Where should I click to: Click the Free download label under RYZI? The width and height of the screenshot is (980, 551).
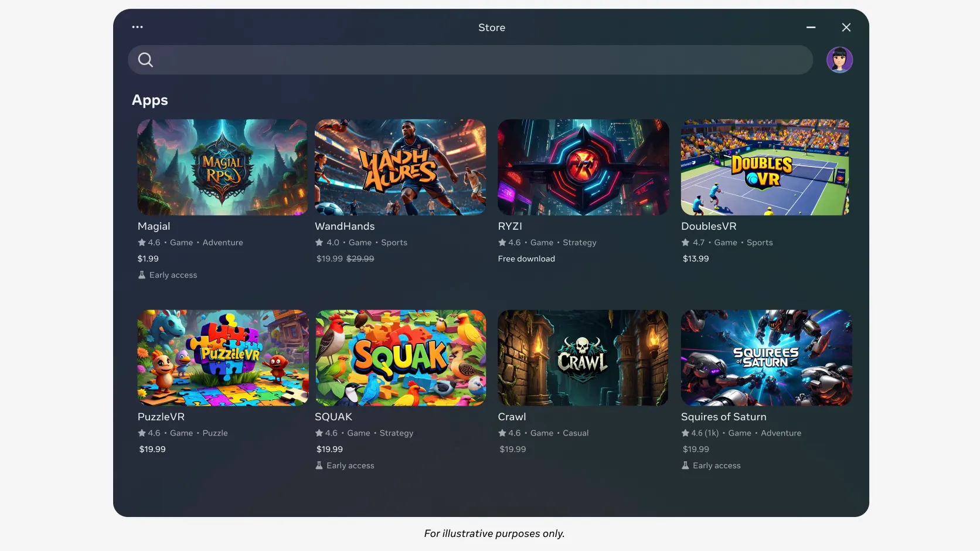pos(526,259)
